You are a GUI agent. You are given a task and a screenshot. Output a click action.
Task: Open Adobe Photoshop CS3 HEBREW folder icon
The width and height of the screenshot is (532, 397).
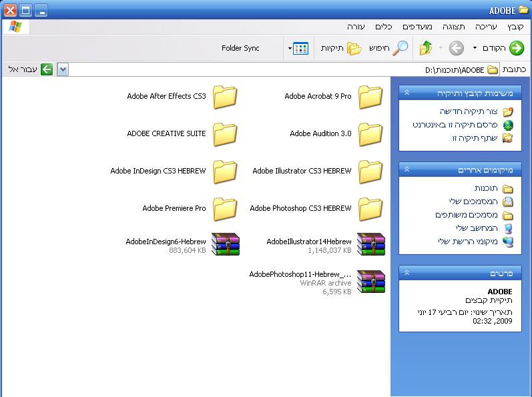pyautogui.click(x=370, y=209)
